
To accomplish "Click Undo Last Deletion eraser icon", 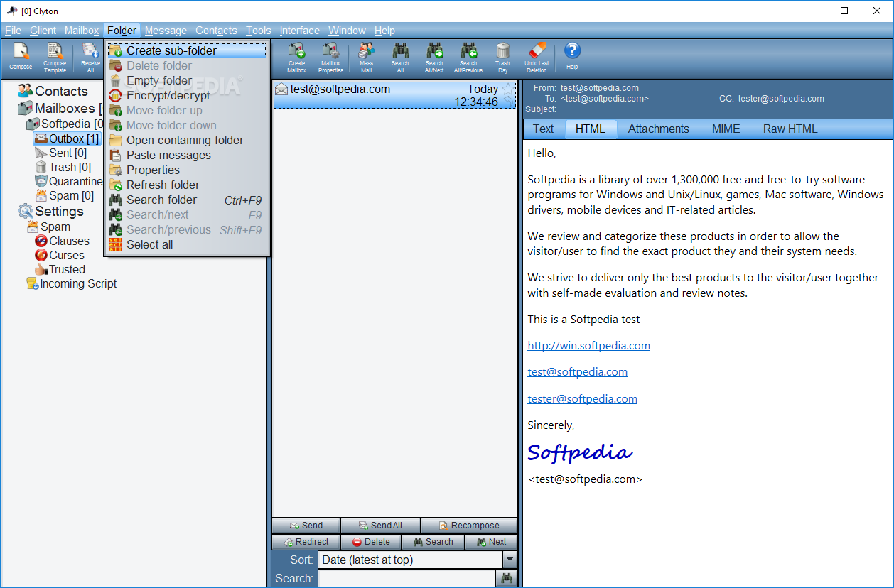I will point(537,57).
